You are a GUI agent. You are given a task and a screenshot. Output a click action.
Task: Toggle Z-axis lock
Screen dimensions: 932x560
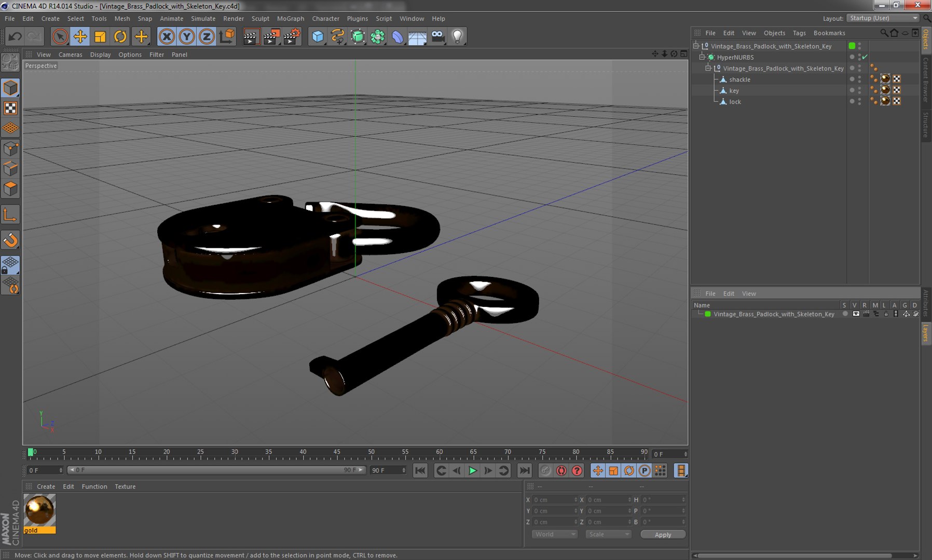pos(207,36)
